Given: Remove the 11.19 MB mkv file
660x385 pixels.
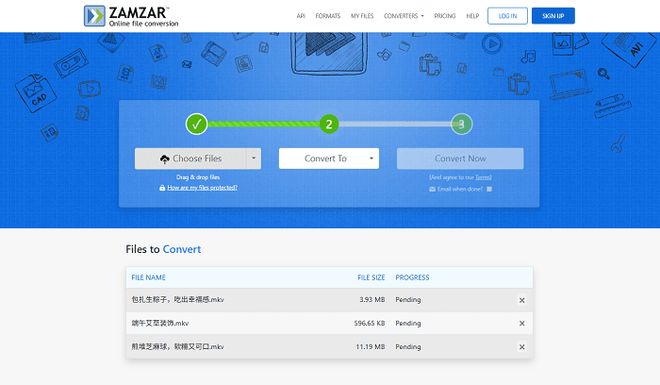Looking at the screenshot, I should coord(522,347).
